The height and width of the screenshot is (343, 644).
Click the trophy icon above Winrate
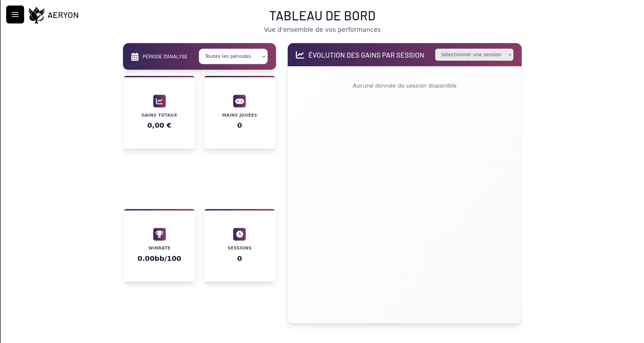click(x=159, y=234)
